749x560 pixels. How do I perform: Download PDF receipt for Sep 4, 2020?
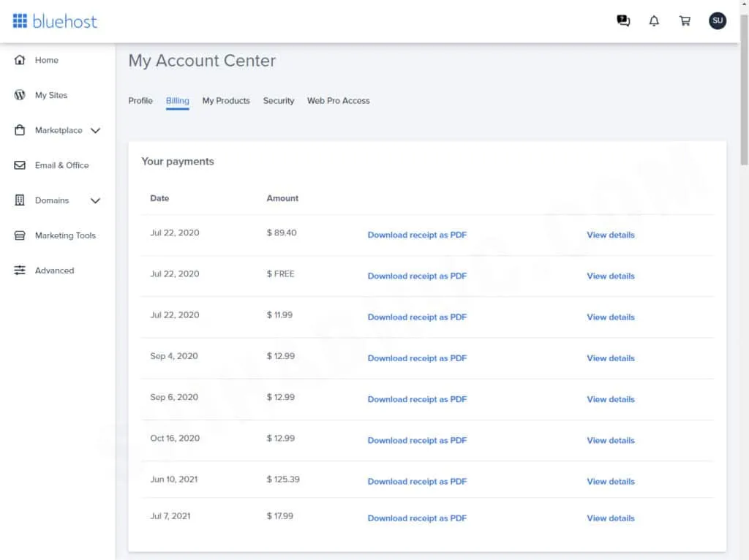[x=417, y=358]
